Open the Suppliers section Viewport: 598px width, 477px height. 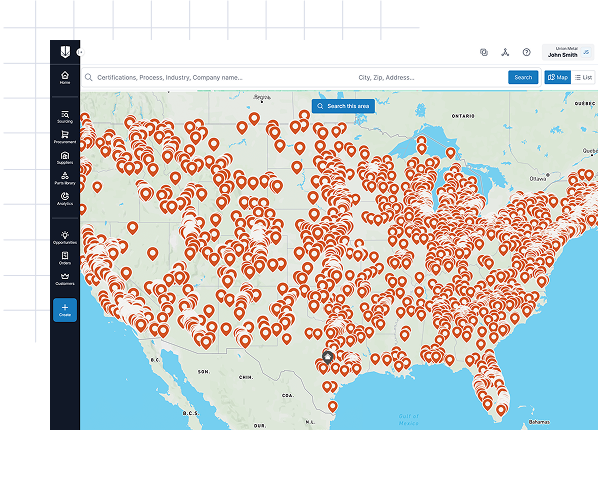(65, 158)
